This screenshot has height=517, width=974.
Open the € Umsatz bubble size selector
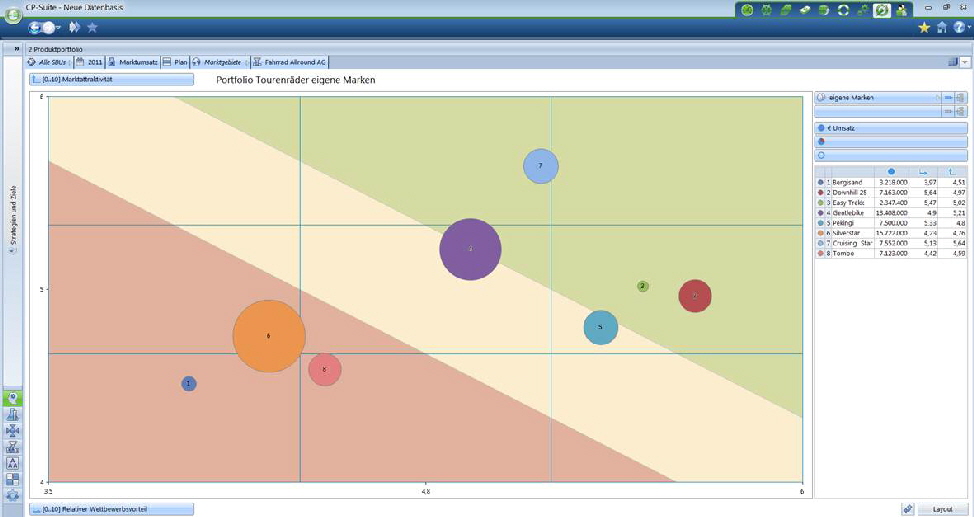891,128
